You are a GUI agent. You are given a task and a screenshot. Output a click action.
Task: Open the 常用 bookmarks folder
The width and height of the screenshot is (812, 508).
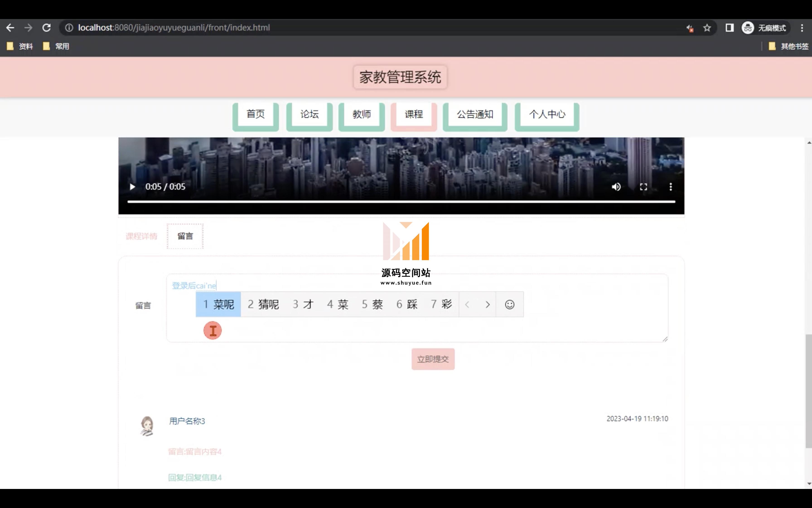pos(56,46)
